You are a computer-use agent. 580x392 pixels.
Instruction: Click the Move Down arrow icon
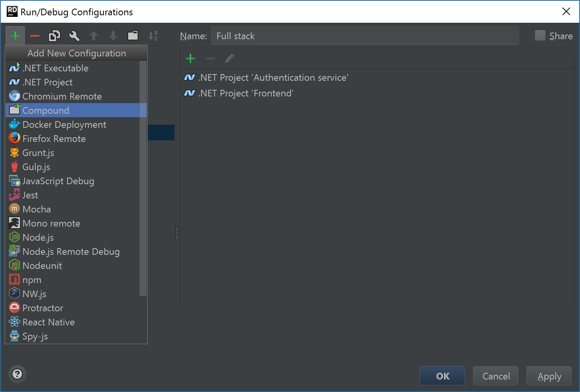pyautogui.click(x=113, y=36)
